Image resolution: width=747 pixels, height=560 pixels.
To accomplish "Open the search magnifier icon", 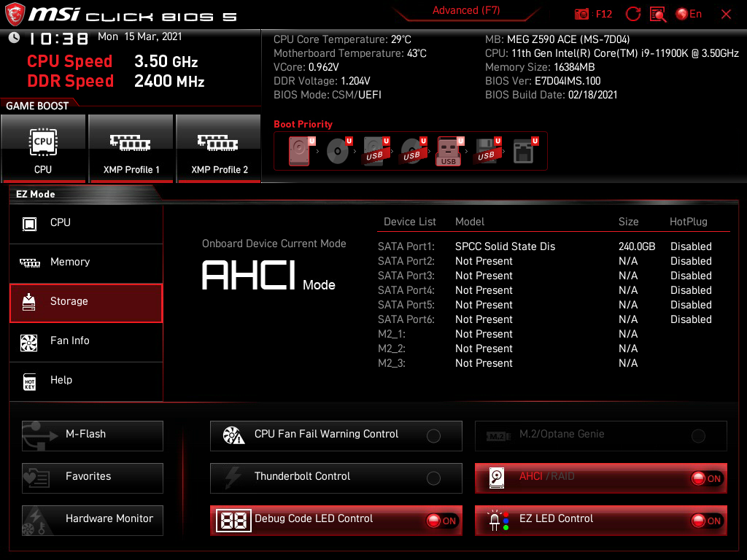I will coord(658,15).
